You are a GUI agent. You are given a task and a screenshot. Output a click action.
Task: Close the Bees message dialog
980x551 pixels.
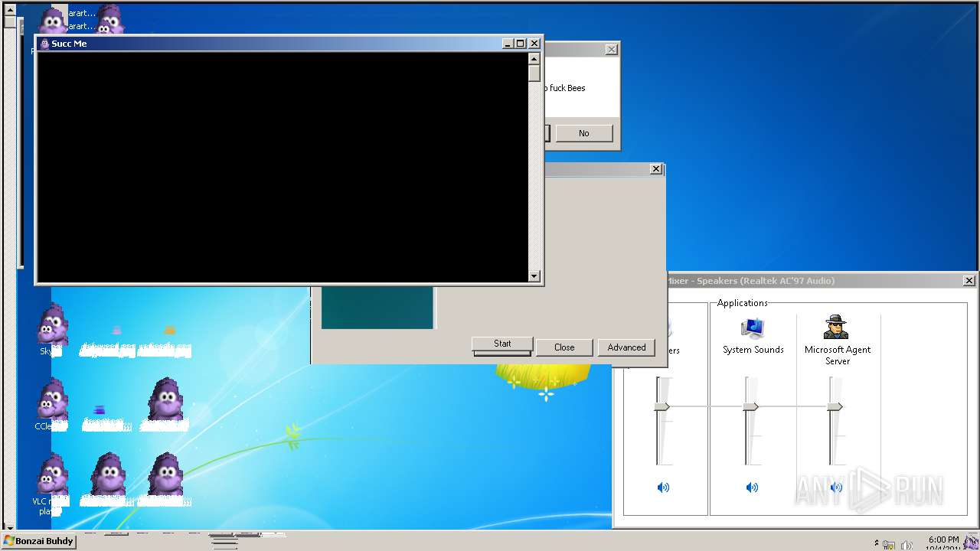pos(611,49)
